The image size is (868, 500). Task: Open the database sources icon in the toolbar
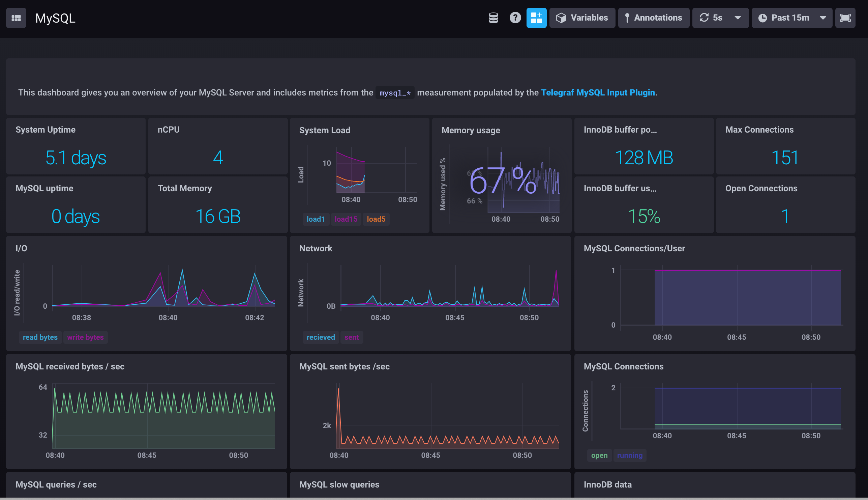coord(493,18)
